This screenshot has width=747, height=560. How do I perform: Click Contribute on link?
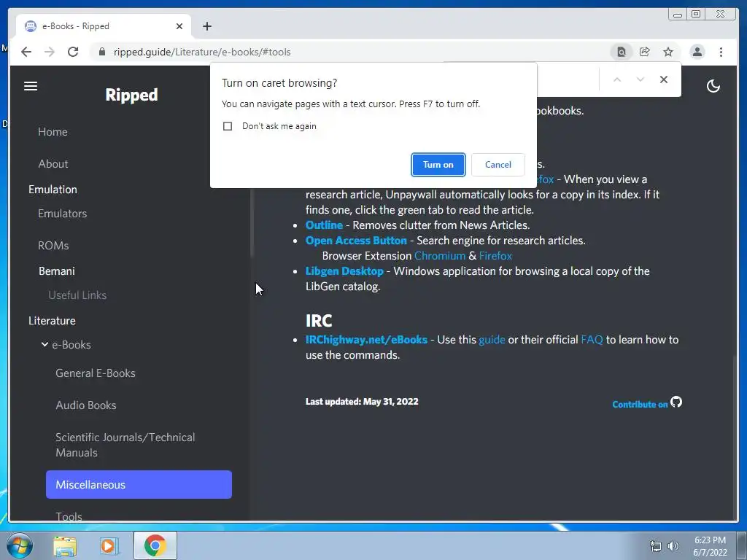point(640,404)
